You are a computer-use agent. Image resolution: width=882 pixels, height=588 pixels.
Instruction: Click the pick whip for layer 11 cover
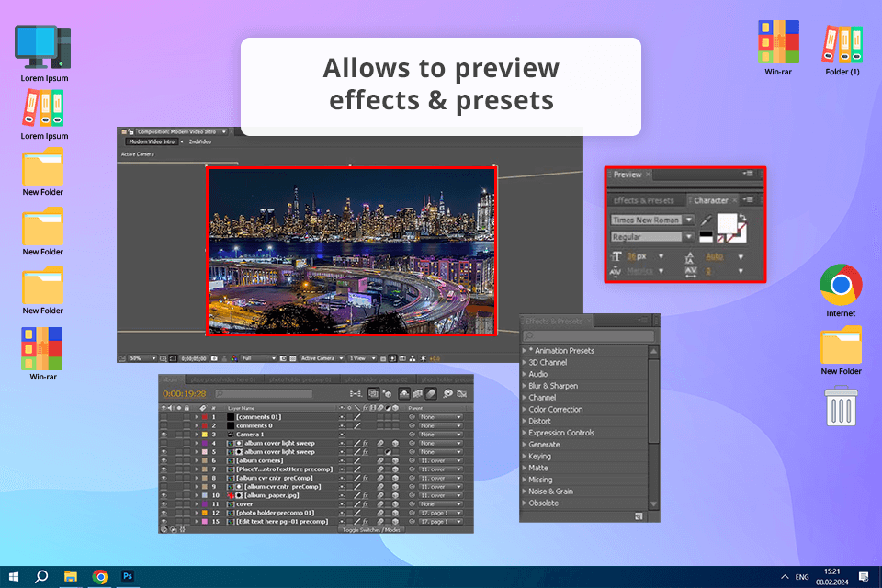click(412, 504)
